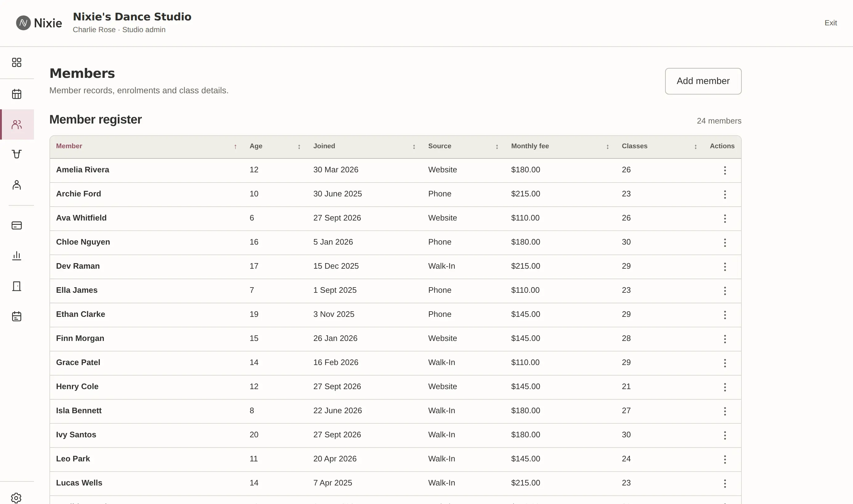Open actions menu for Amelia Rivera
Viewport: 853px width, 504px height.
point(725,170)
